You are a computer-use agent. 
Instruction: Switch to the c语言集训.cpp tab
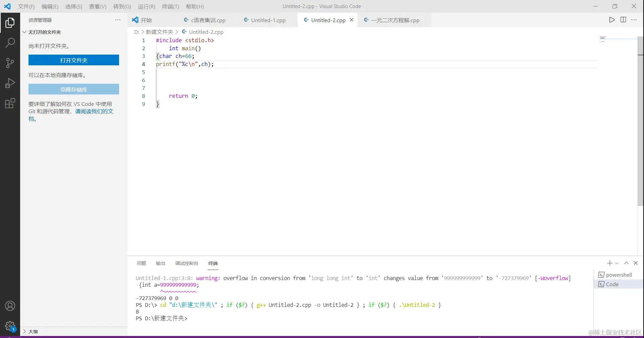coord(208,20)
